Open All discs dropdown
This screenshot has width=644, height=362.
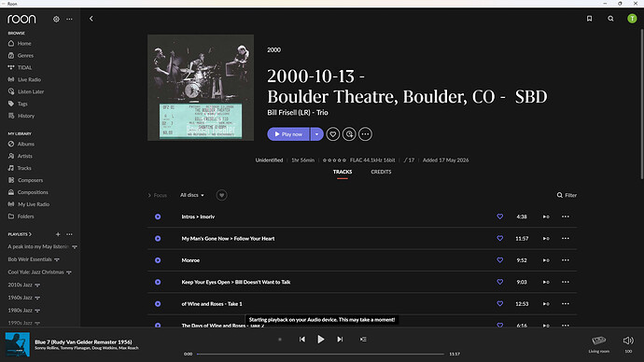click(x=192, y=195)
